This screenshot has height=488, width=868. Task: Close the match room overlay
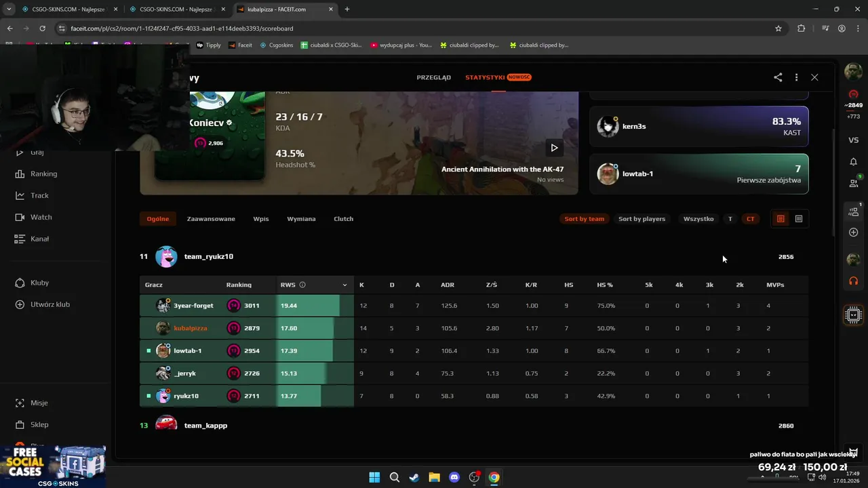(814, 77)
